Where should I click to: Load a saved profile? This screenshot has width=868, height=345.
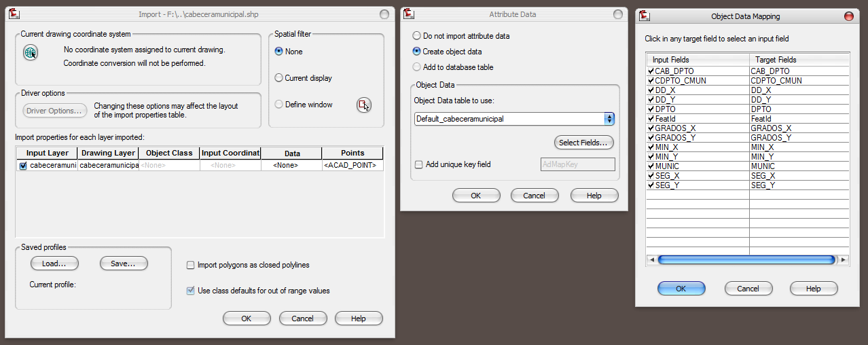coord(54,264)
